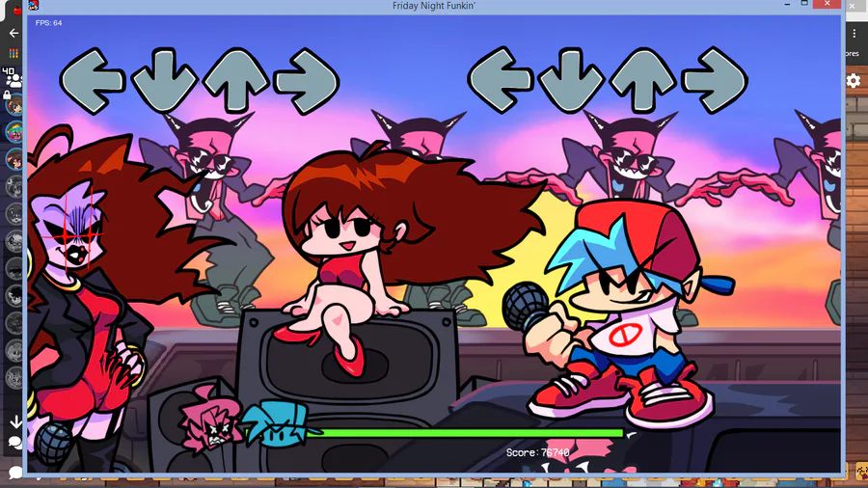Screen dimensions: 868x488
Task: Click the Friday Night Funkin' title text
Action: point(433,6)
